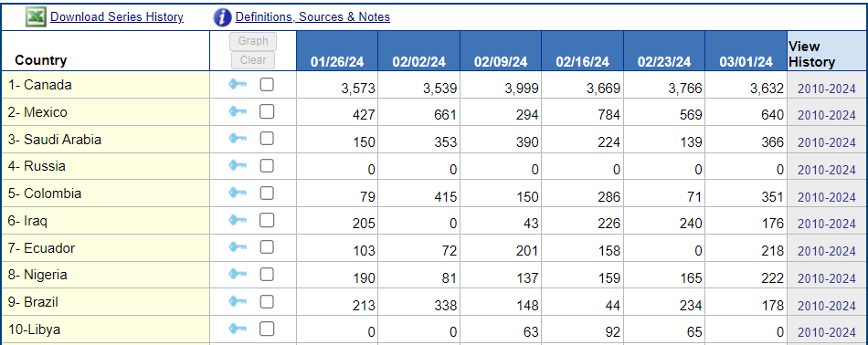Image resolution: width=868 pixels, height=345 pixels.
Task: Tick the Saudi Arabia checkbox
Action: 267,139
